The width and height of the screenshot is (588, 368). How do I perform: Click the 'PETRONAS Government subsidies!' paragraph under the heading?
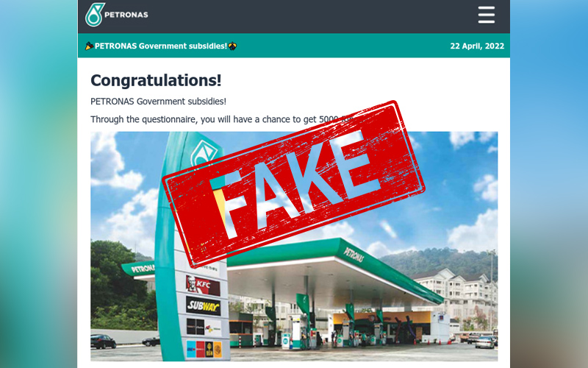158,102
